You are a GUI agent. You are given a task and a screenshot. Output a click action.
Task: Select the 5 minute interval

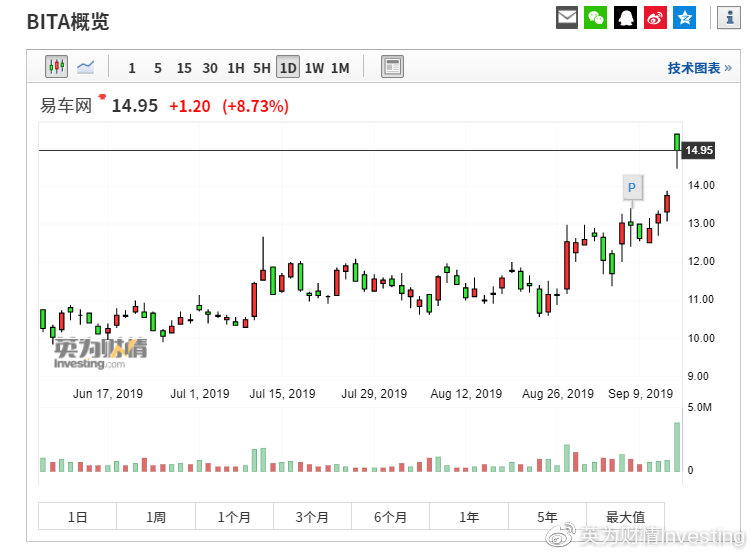pos(158,68)
